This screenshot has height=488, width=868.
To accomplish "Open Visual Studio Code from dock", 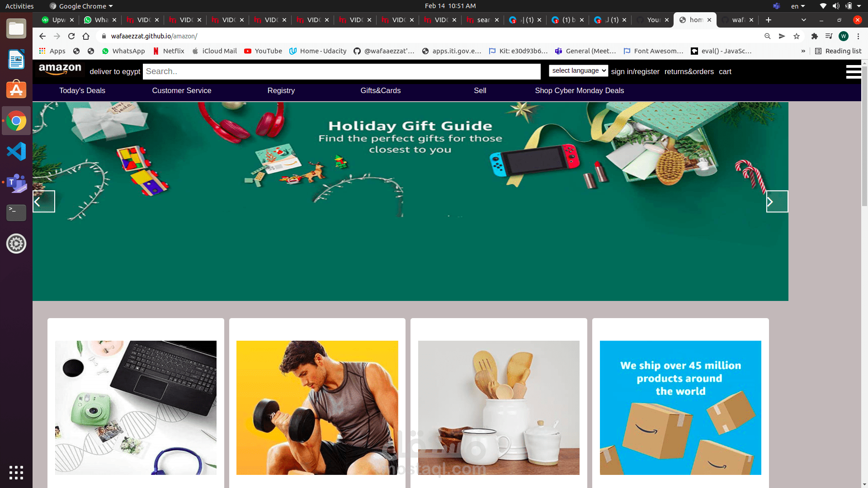I will point(16,151).
